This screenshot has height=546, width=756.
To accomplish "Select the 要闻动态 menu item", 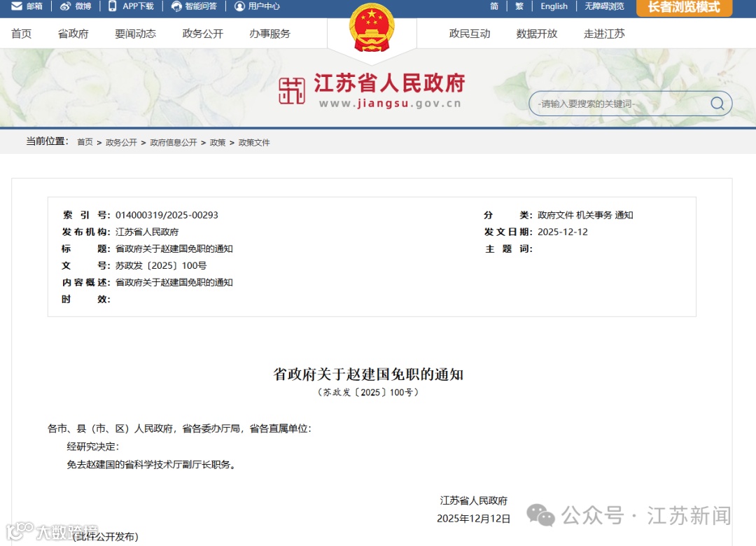I will tap(134, 33).
